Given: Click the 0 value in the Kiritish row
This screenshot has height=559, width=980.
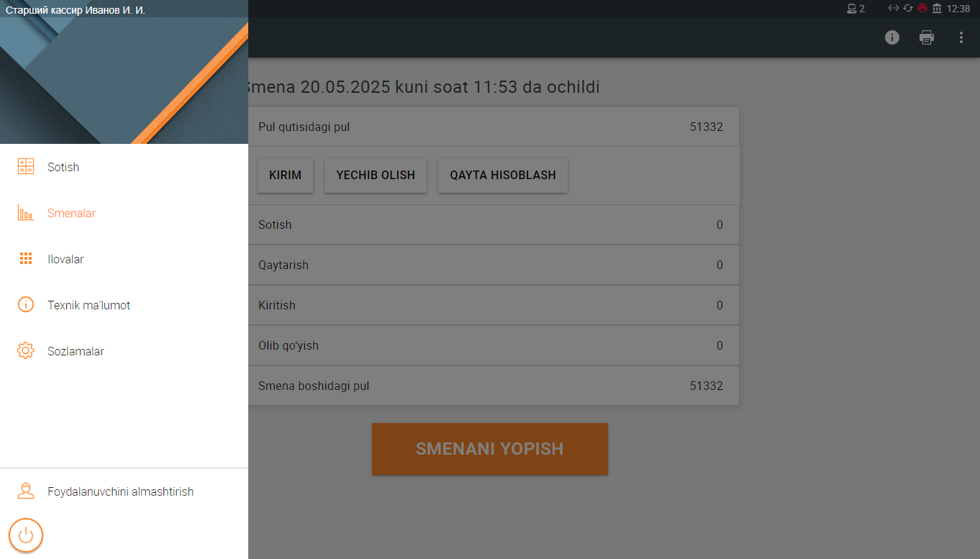Looking at the screenshot, I should pos(720,306).
